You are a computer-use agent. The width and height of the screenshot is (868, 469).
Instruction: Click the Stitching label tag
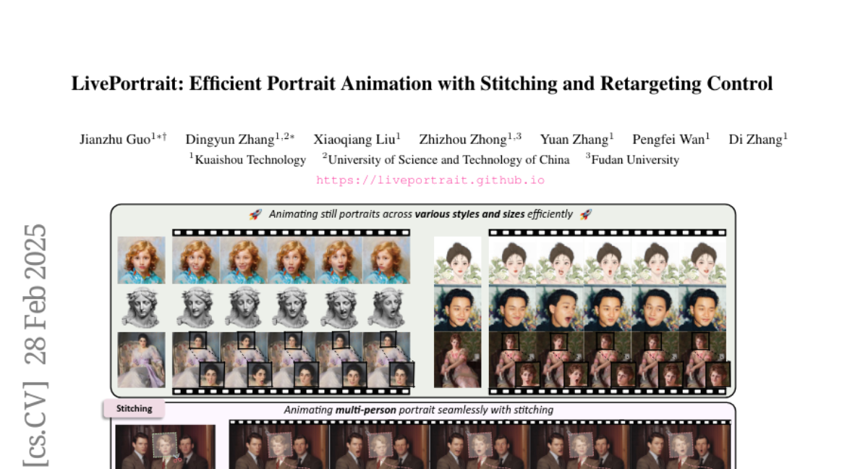tap(135, 408)
